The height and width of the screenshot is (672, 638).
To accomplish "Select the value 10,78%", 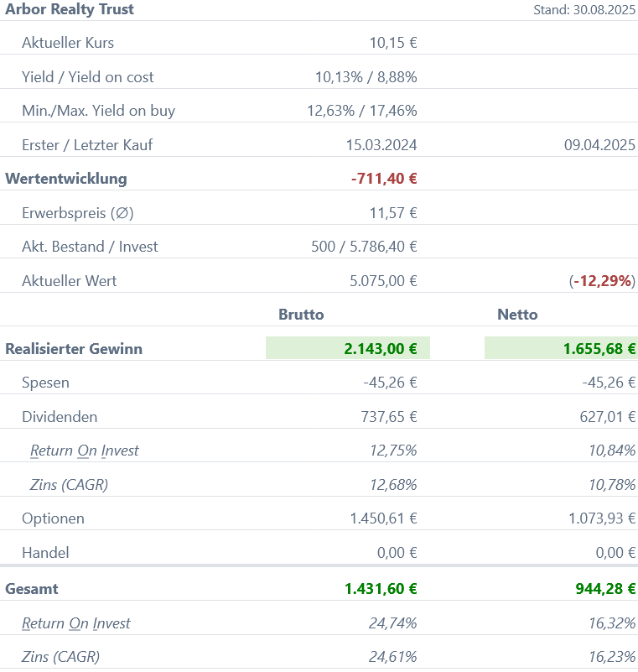I will tap(612, 485).
